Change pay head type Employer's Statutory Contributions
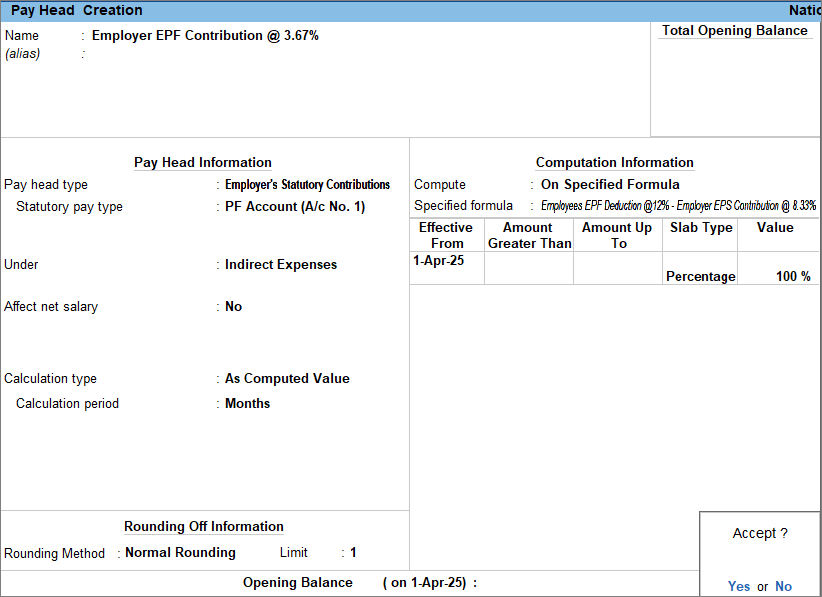822x597 pixels. coord(307,185)
